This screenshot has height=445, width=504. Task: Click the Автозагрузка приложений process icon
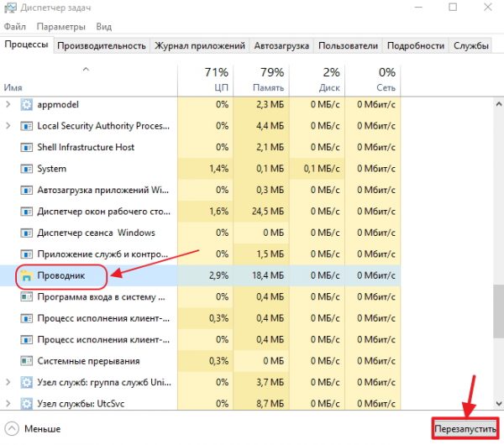pos(26,191)
